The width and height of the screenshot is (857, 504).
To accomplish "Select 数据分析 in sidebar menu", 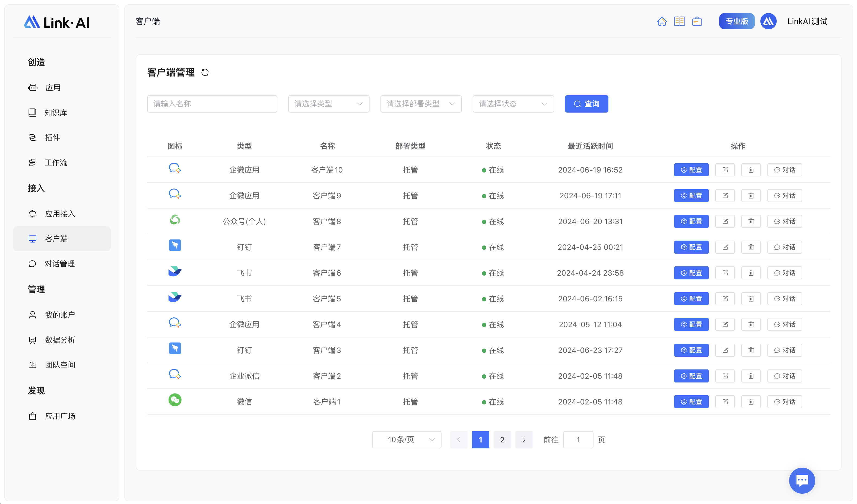I will 60,340.
